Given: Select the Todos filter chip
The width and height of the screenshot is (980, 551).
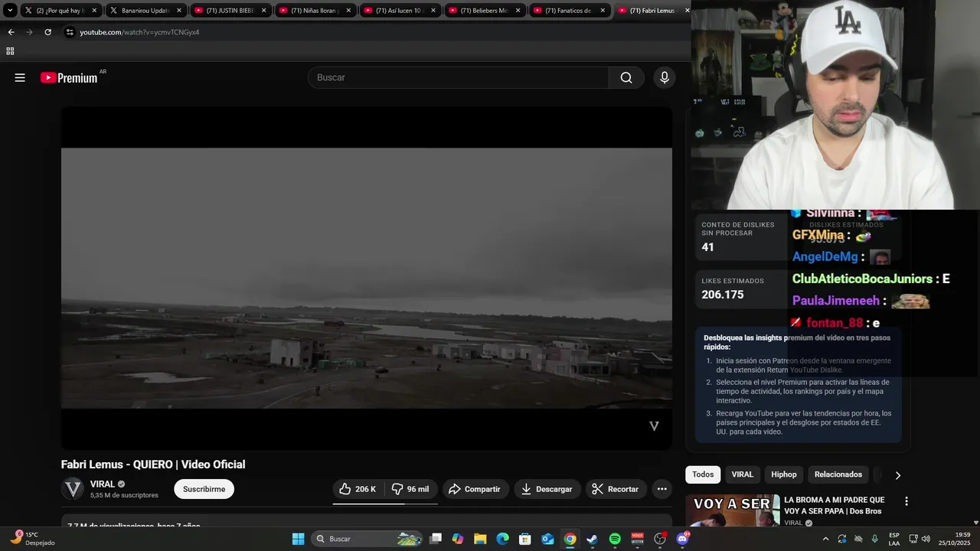Looking at the screenshot, I should (703, 474).
